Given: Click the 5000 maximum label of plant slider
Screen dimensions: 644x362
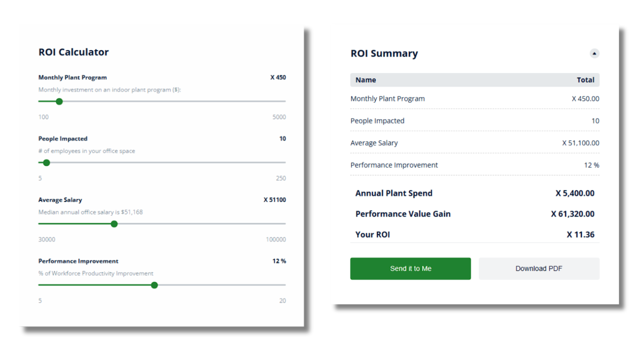Looking at the screenshot, I should [279, 117].
